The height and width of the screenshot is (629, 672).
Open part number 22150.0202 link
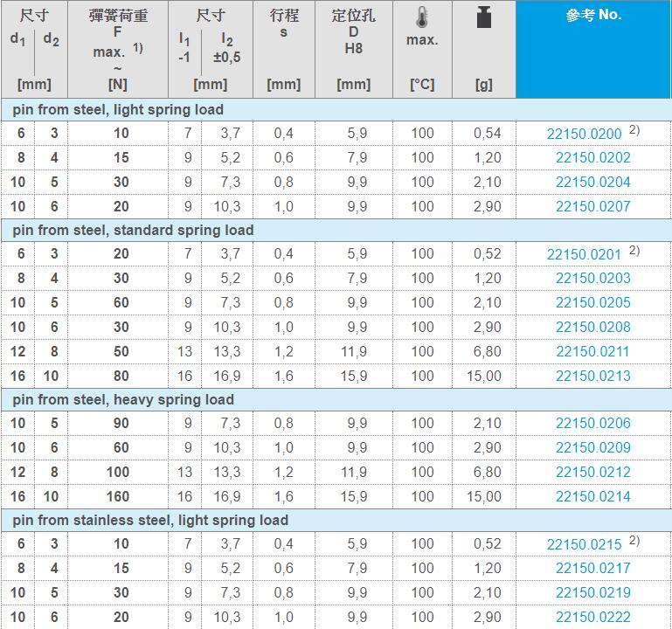point(592,158)
